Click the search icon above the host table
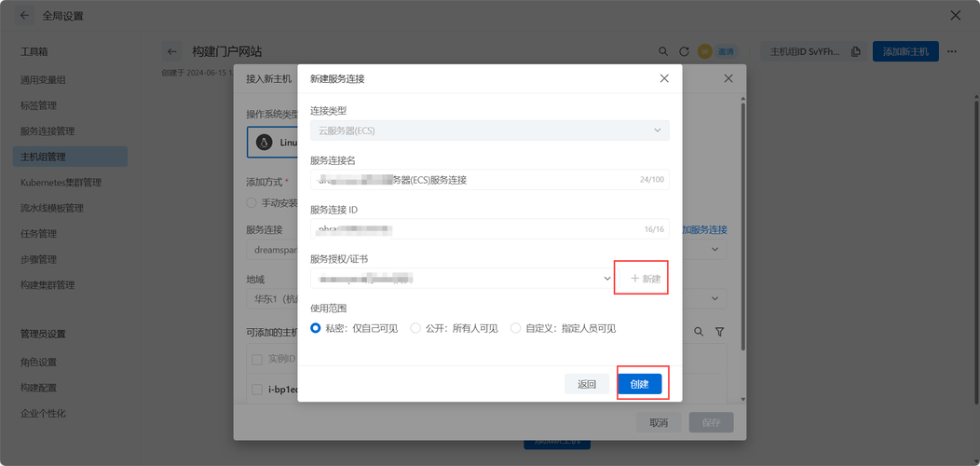 699,331
